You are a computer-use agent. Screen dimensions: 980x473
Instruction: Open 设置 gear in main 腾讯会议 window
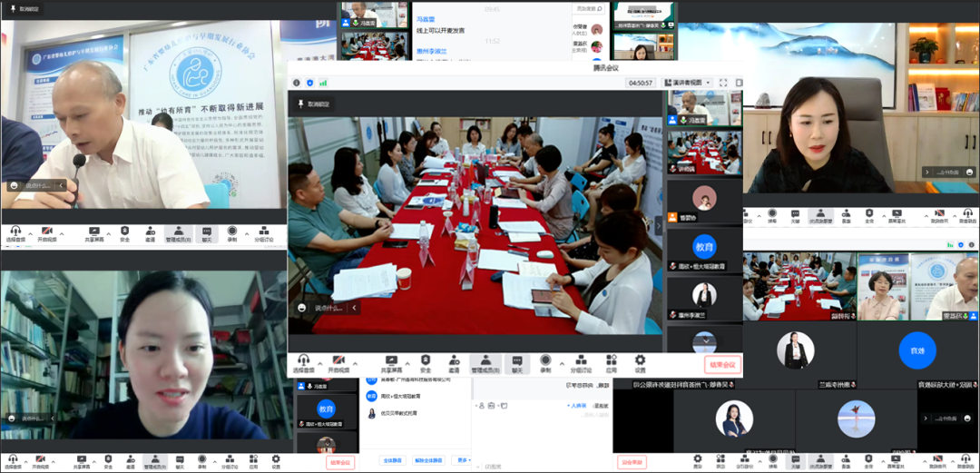coord(640,363)
